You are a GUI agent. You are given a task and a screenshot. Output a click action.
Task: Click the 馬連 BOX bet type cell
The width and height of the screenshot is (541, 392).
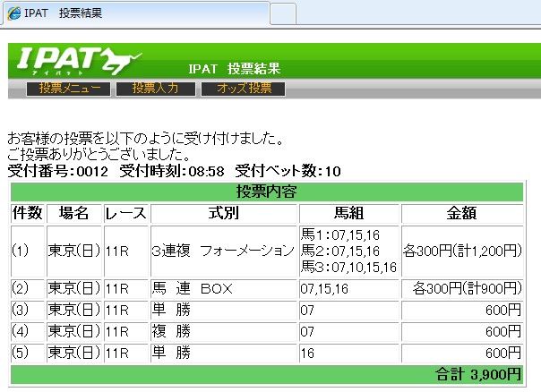pyautogui.click(x=224, y=288)
